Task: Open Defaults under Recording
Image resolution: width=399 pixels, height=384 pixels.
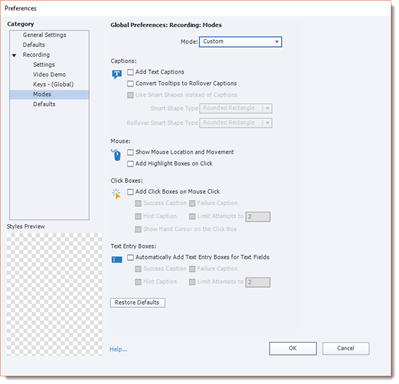Action: tap(44, 104)
